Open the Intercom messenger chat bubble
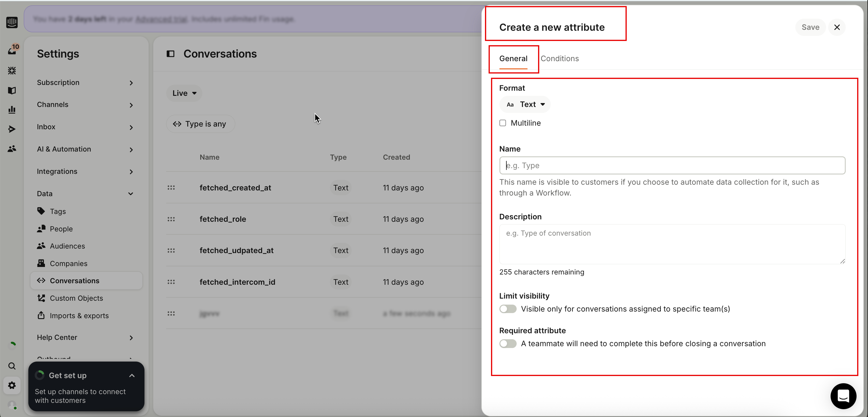Viewport: 868px width, 417px height. pyautogui.click(x=843, y=396)
